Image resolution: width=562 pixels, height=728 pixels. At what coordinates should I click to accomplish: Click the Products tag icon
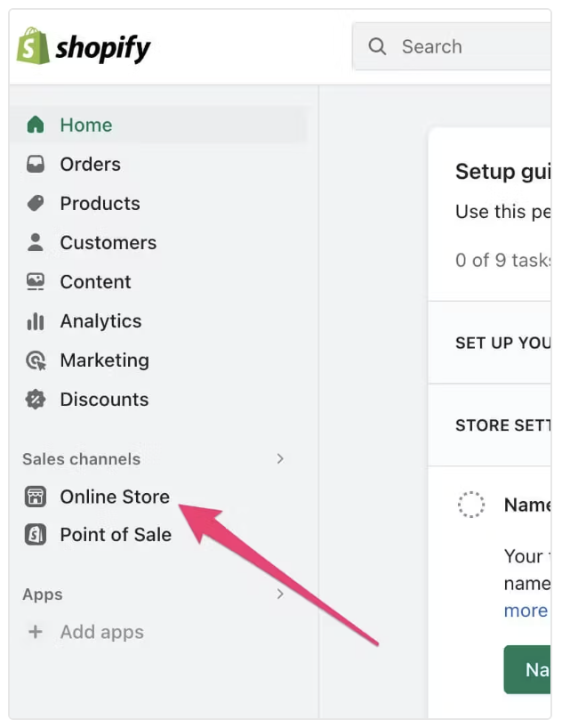coord(36,203)
